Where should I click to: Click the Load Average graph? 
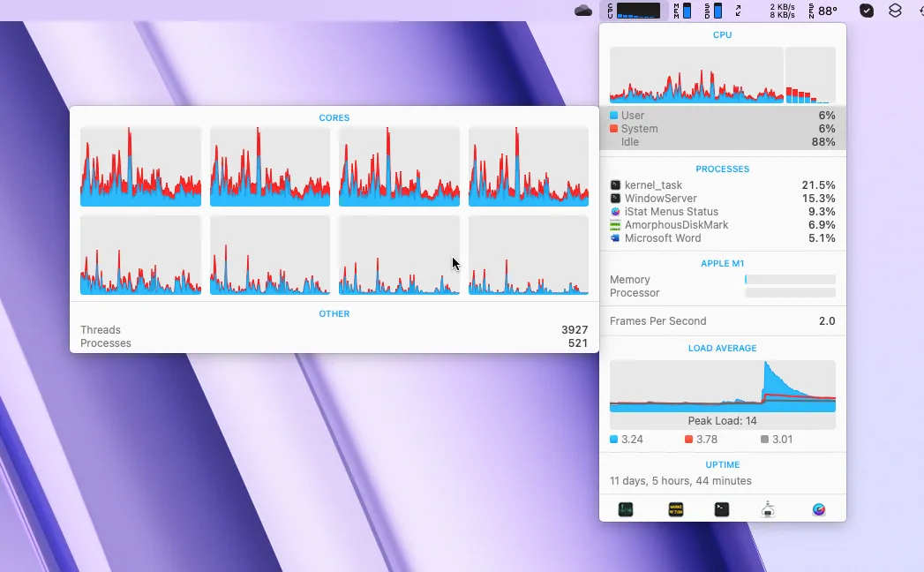722,386
